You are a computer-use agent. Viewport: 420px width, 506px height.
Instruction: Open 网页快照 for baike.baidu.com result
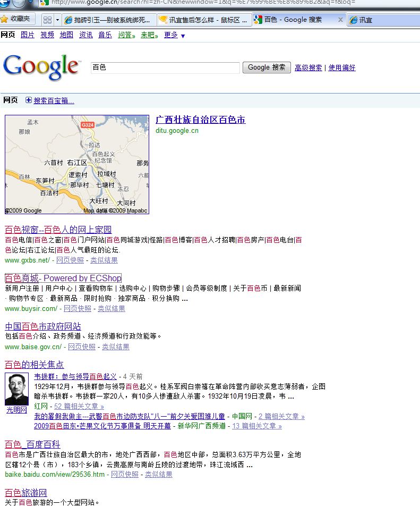[125, 474]
